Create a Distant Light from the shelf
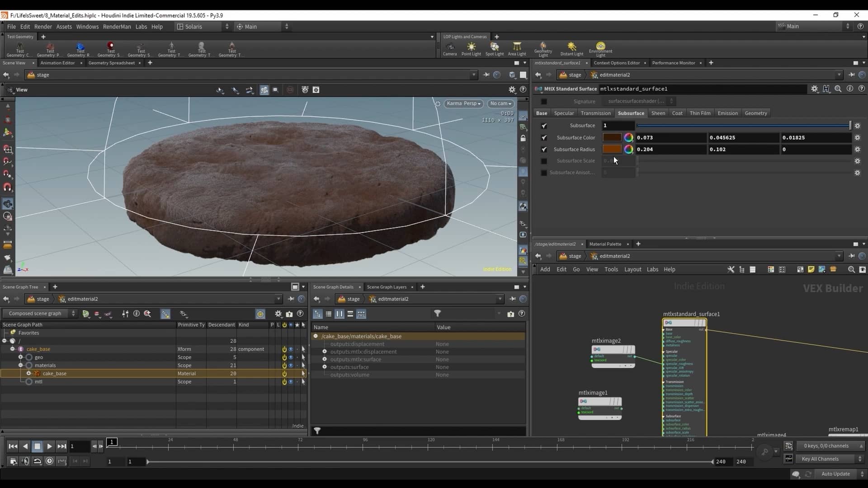This screenshot has width=868, height=488. click(571, 48)
